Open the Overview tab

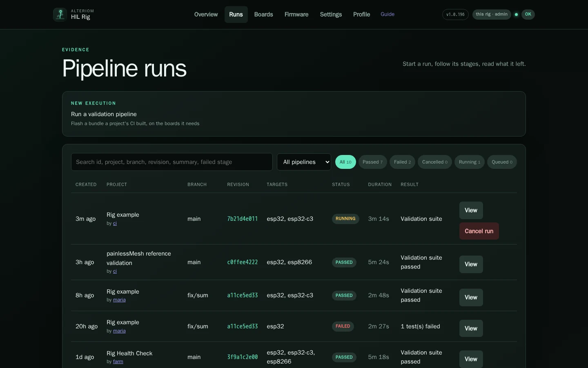pyautogui.click(x=206, y=14)
